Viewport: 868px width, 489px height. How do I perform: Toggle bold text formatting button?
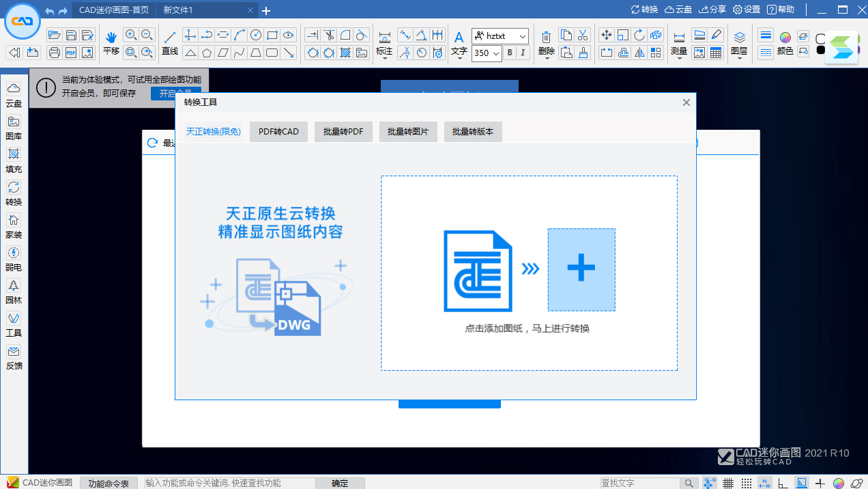click(510, 53)
